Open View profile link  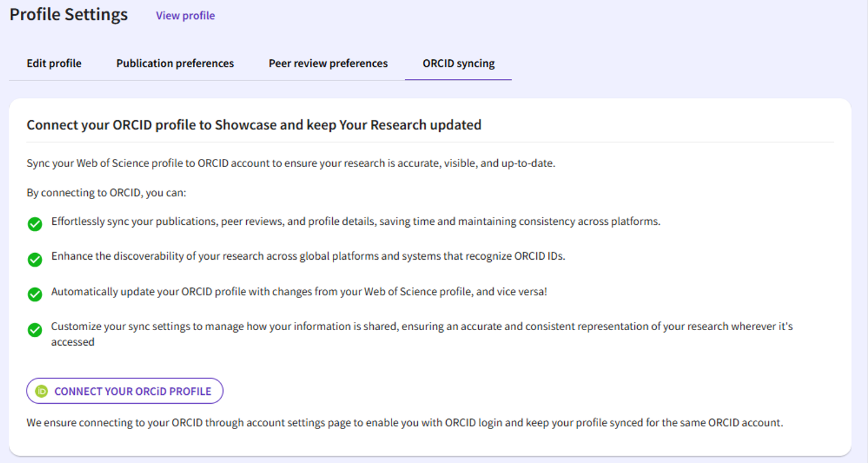[x=185, y=15]
